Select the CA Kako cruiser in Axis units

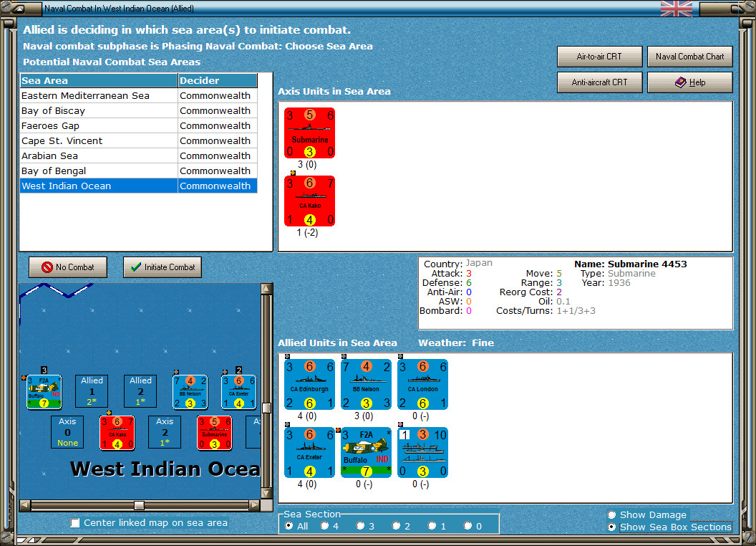click(309, 201)
